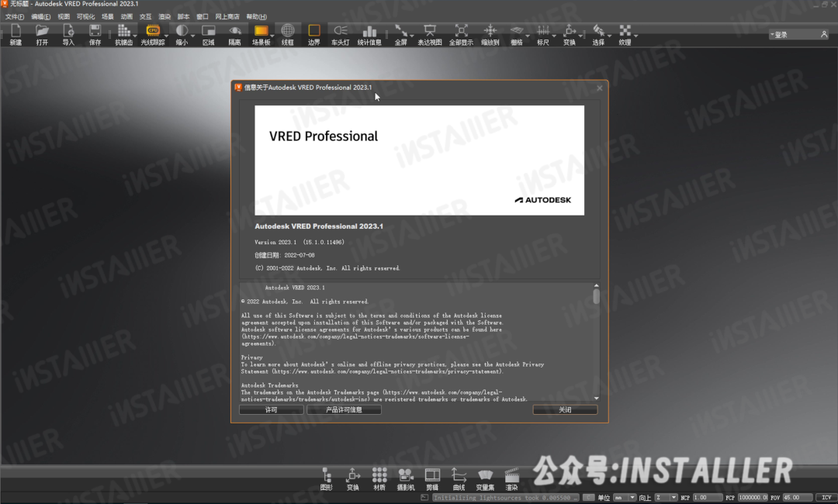Viewport: 838px width, 504px height.
Task: Open 光线跟踪 dropdown arrow
Action: click(x=166, y=36)
